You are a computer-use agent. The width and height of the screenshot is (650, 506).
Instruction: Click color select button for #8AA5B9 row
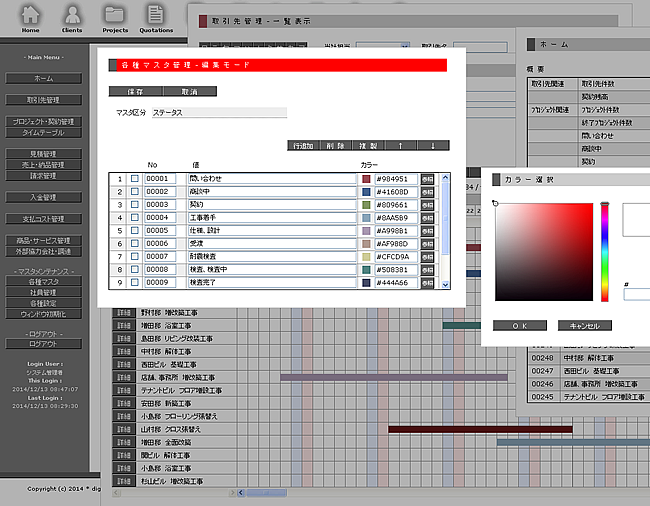pos(427,218)
